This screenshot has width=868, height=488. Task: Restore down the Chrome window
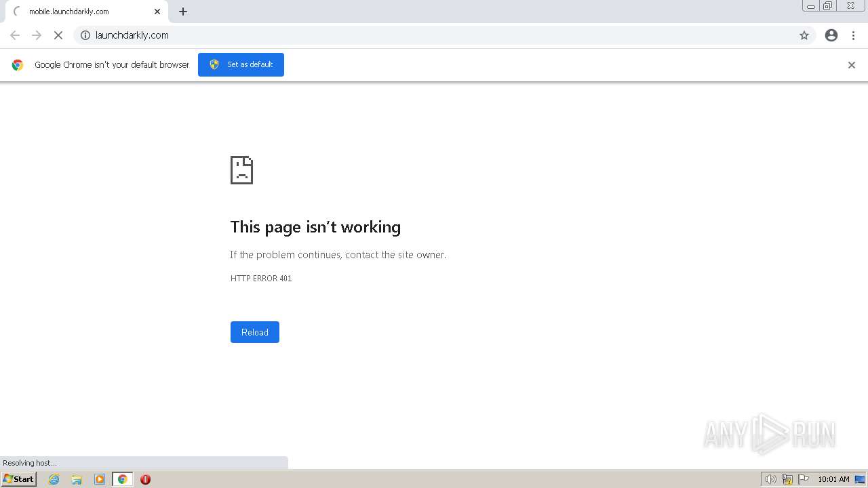point(828,6)
